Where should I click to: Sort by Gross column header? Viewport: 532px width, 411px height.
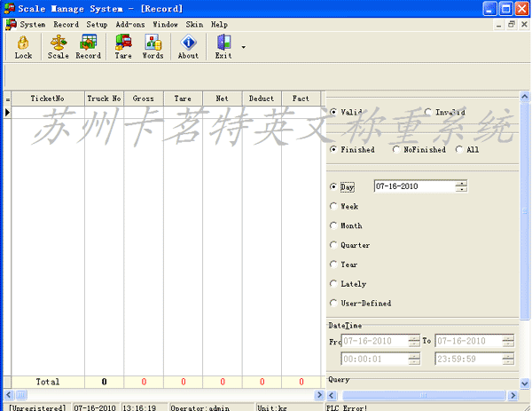tap(144, 99)
